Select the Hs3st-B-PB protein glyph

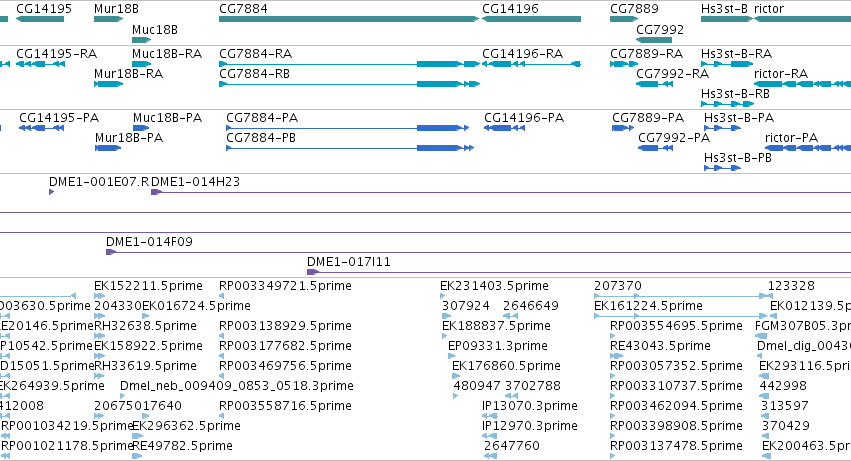tap(722, 168)
